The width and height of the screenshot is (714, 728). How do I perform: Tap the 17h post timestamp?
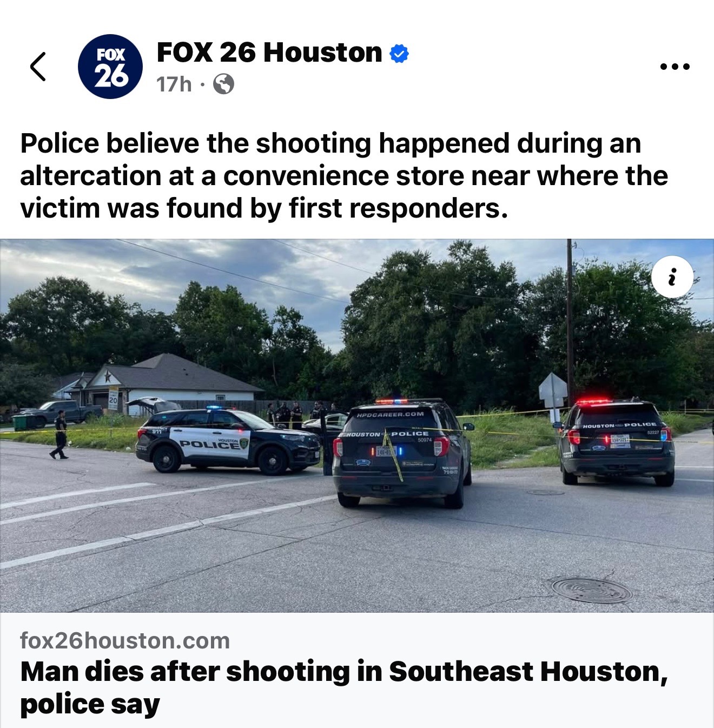point(174,84)
